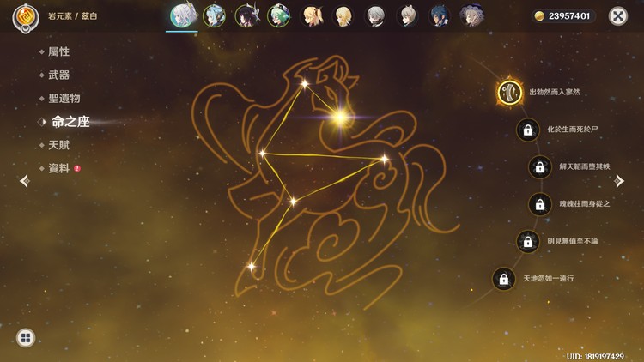
Task: Open the 天賦 talents tab
Action: (x=58, y=145)
